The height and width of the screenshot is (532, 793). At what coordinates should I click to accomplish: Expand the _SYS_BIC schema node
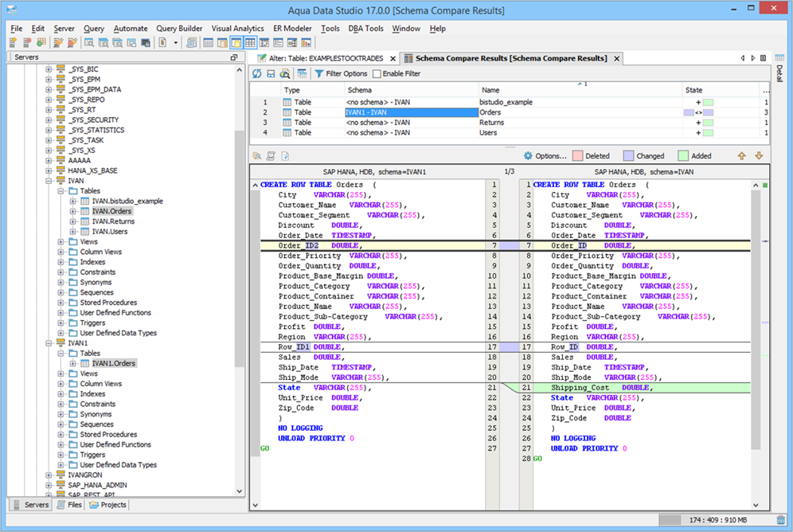pos(49,69)
